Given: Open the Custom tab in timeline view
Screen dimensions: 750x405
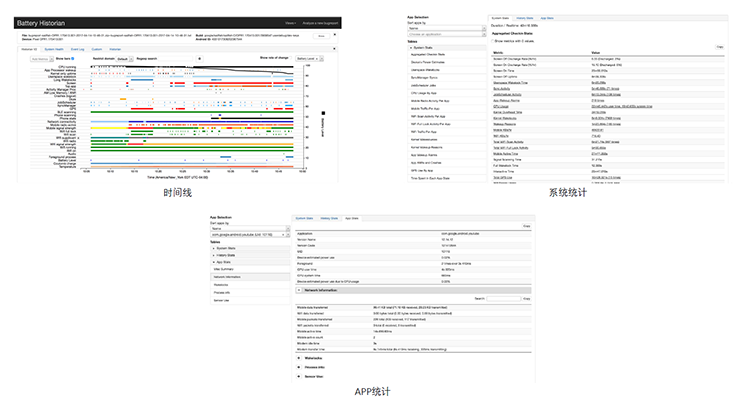Looking at the screenshot, I should pos(97,49).
